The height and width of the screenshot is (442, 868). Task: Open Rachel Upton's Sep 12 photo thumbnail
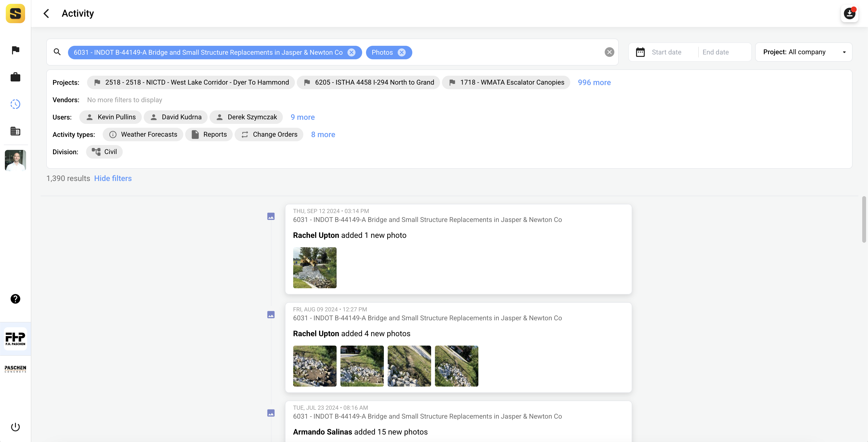[x=314, y=268]
